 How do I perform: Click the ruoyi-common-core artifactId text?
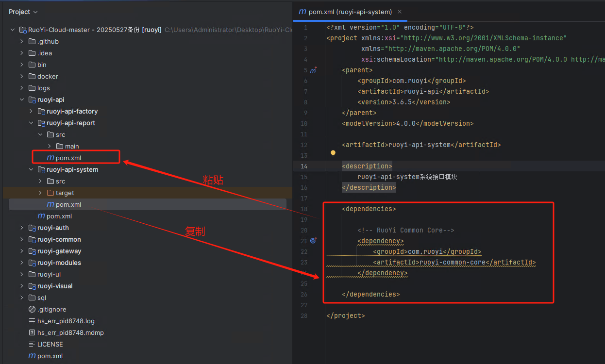pyautogui.click(x=453, y=262)
